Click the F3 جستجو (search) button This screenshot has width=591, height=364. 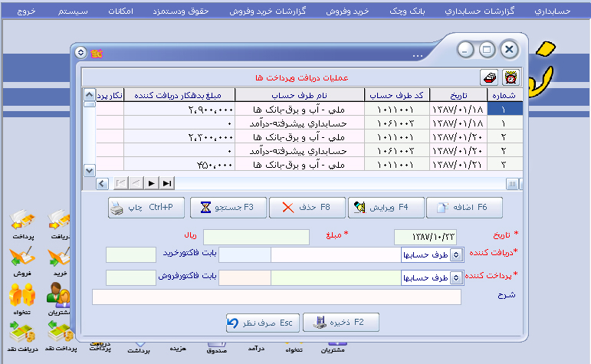[228, 207]
